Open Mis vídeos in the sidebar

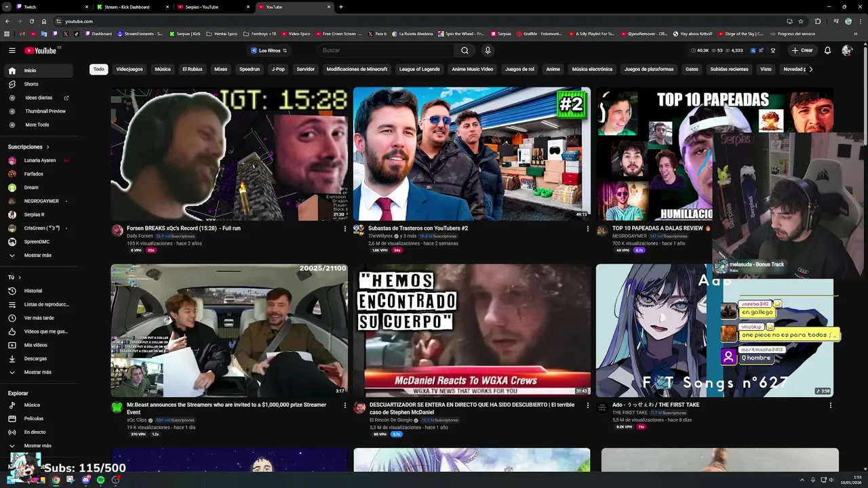pyautogui.click(x=39, y=345)
